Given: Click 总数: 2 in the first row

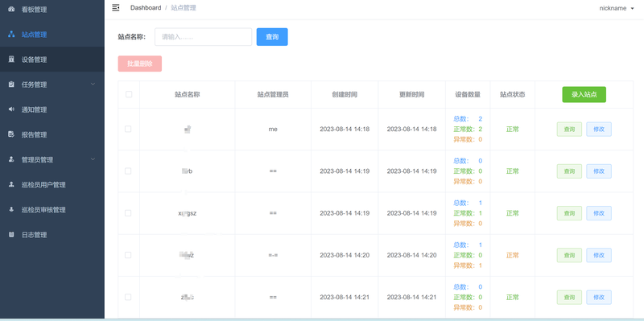Looking at the screenshot, I should pyautogui.click(x=468, y=119).
